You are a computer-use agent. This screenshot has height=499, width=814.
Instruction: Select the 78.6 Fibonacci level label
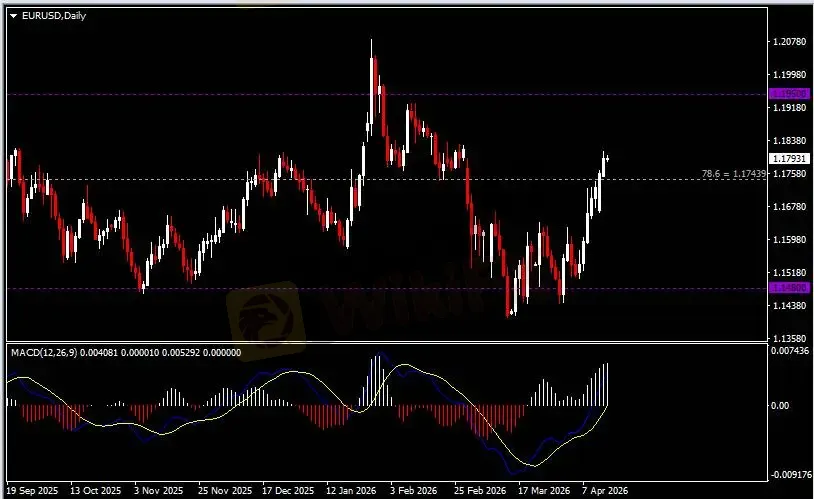pos(734,174)
